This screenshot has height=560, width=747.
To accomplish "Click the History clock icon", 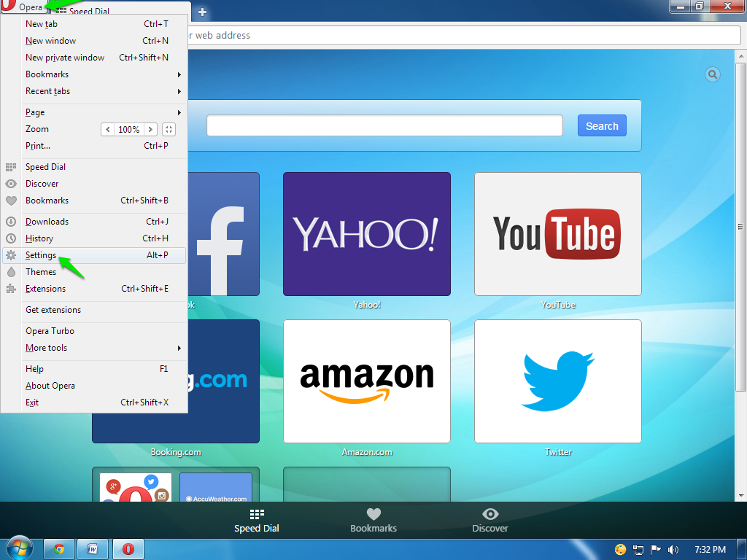I will point(11,238).
